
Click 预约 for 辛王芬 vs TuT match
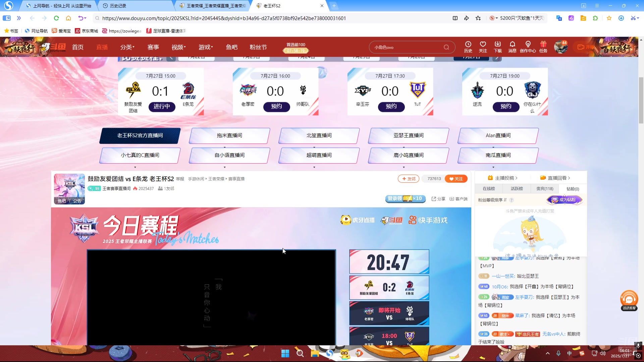point(391,107)
